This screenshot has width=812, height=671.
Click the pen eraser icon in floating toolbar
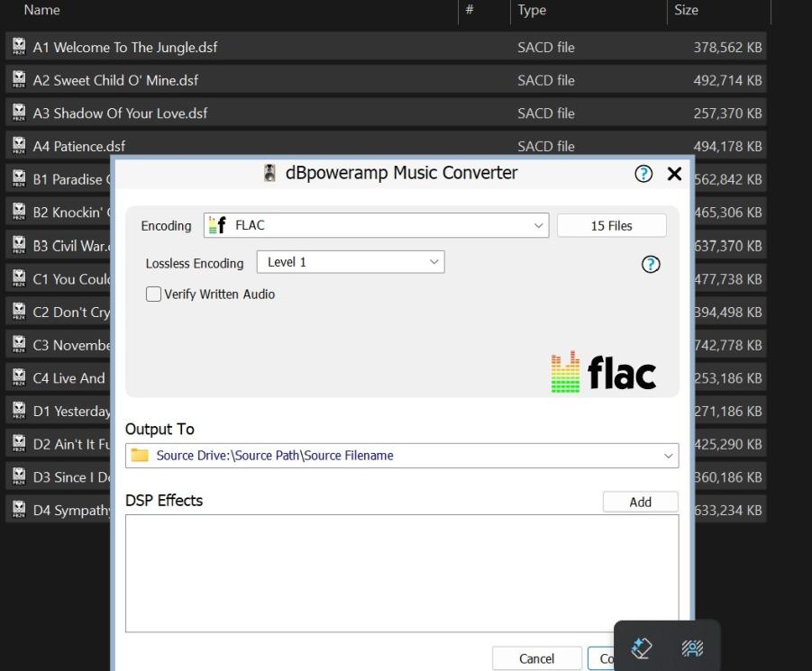pyautogui.click(x=642, y=648)
